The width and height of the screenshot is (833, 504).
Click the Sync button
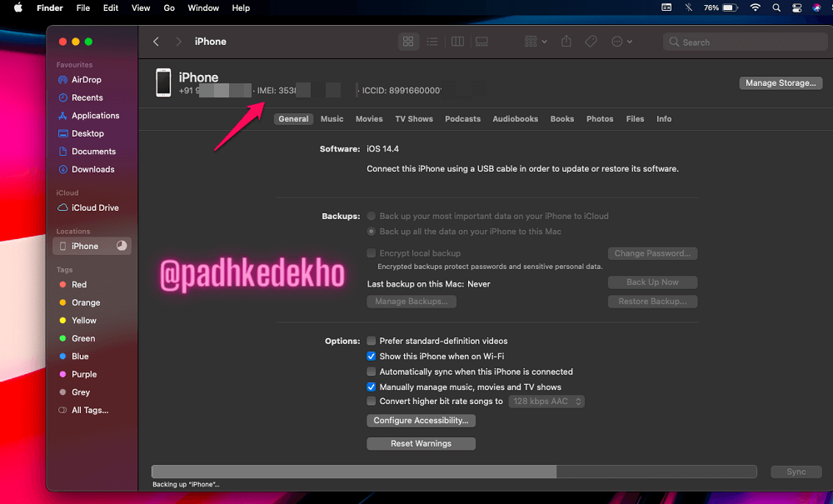(x=796, y=472)
